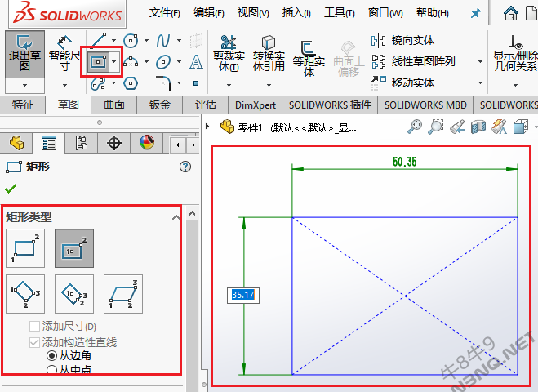Open the rectangle tool dropdown arrow

tap(114, 62)
